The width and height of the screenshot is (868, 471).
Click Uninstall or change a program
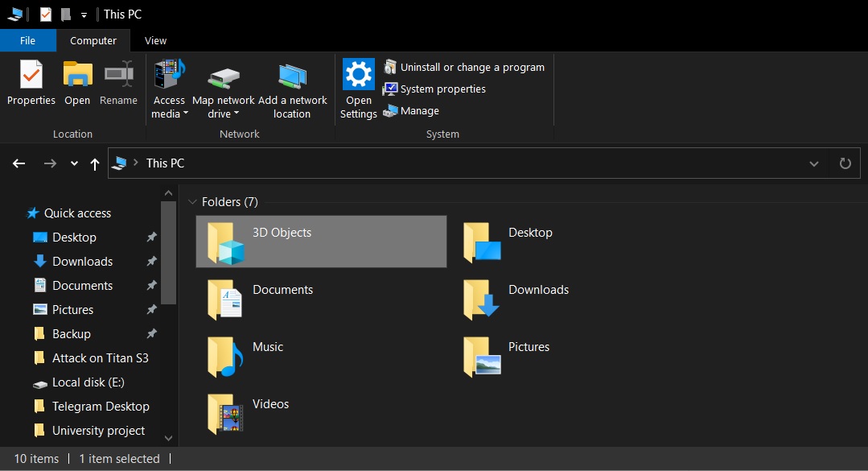[472, 68]
